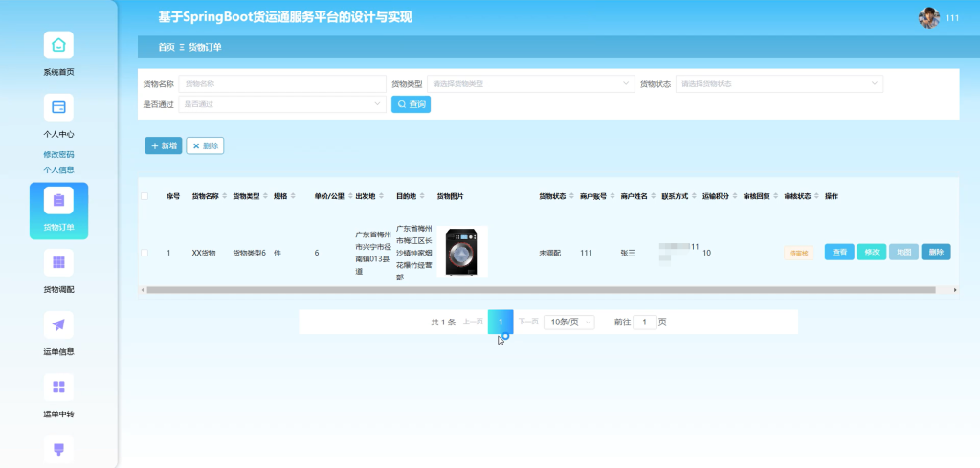Open the 系统首页 home icon

[58, 45]
